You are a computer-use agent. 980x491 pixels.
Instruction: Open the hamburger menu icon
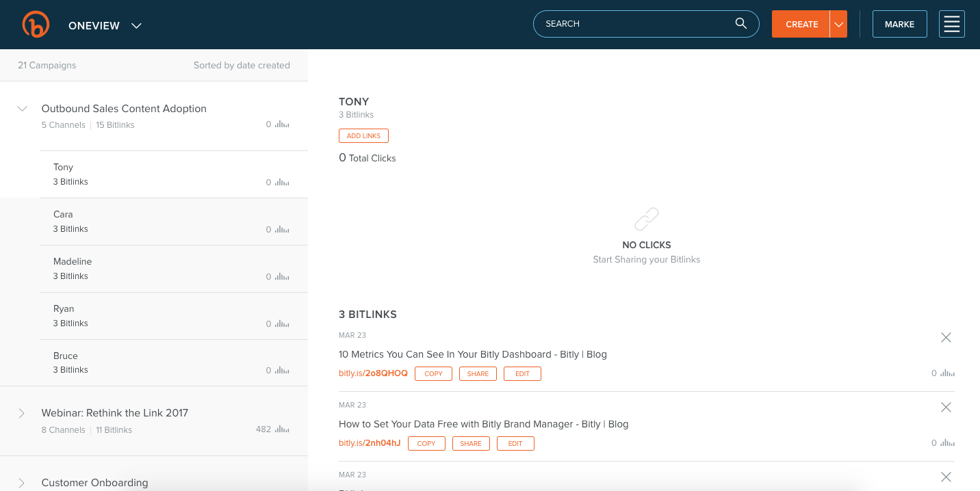click(952, 24)
